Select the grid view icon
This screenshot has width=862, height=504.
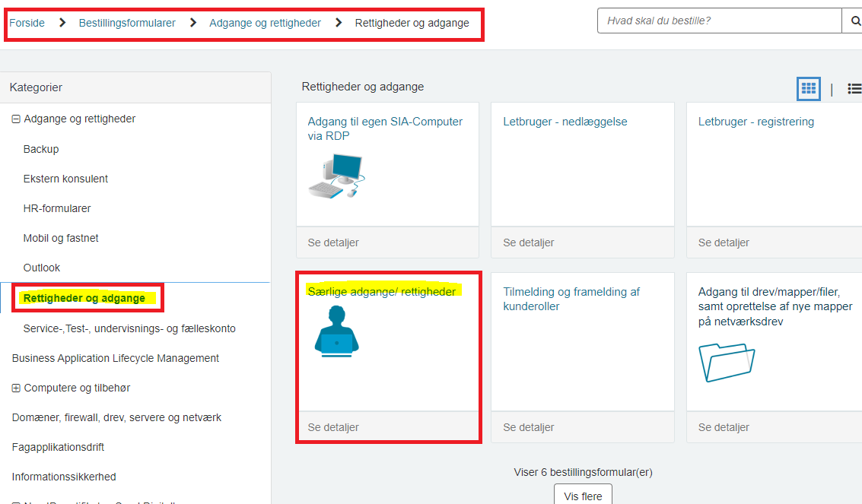809,89
